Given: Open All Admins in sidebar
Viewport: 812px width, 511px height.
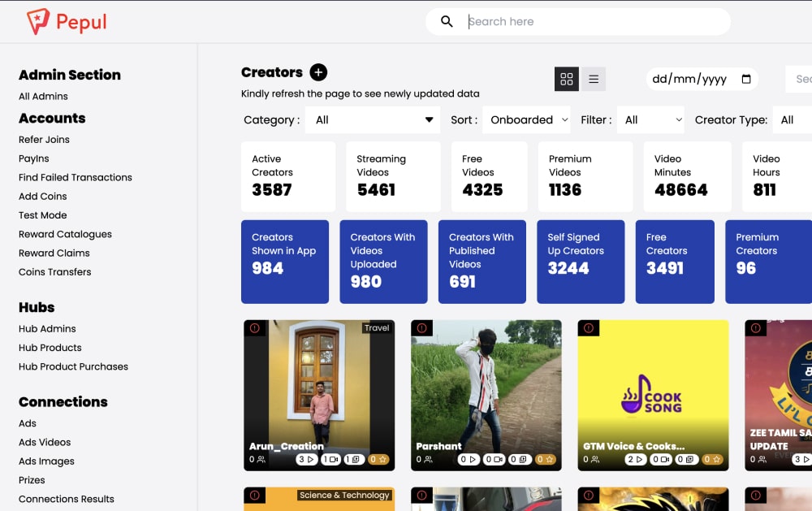Looking at the screenshot, I should tap(43, 96).
